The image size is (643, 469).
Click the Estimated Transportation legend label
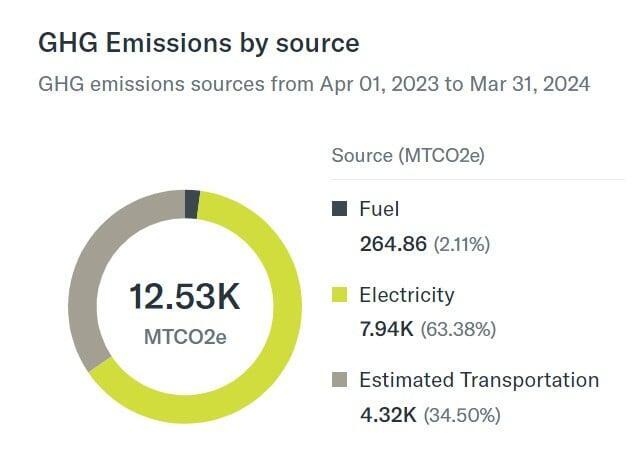pos(479,380)
